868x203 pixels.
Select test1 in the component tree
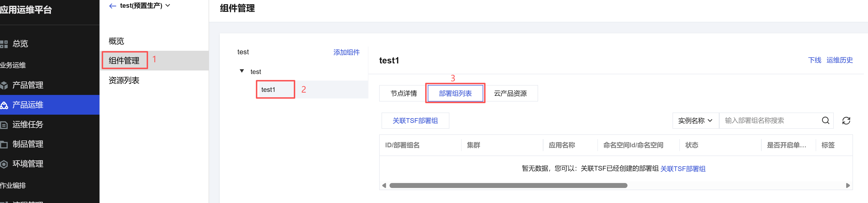click(268, 90)
